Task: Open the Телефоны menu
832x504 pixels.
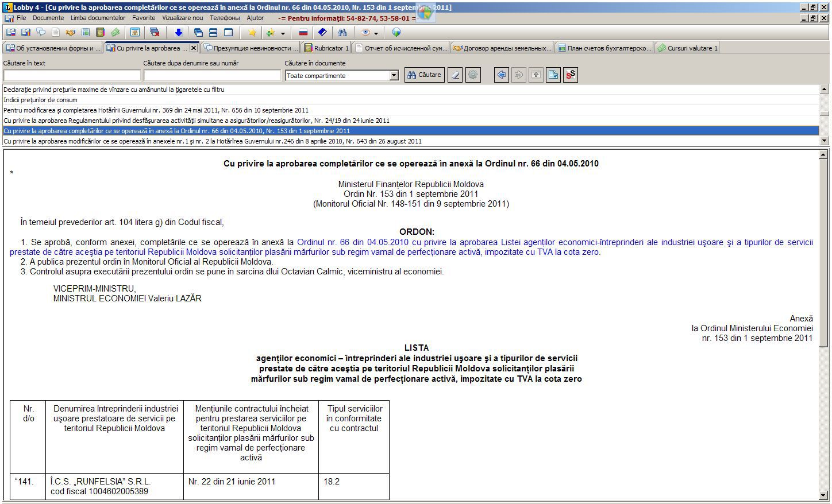Action: click(225, 18)
